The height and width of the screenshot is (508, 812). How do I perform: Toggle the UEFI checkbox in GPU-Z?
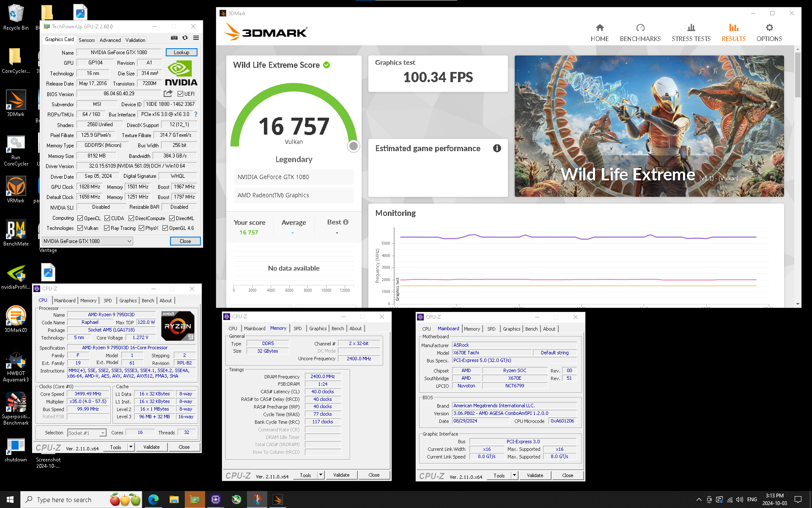[181, 94]
